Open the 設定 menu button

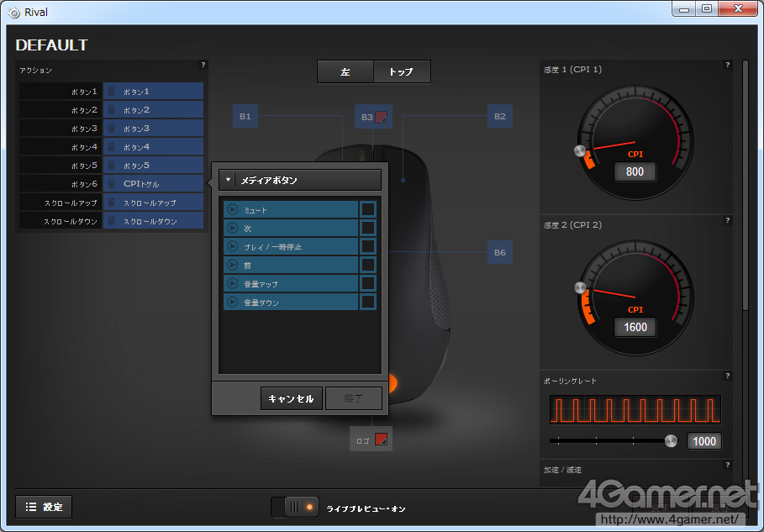[x=44, y=507]
